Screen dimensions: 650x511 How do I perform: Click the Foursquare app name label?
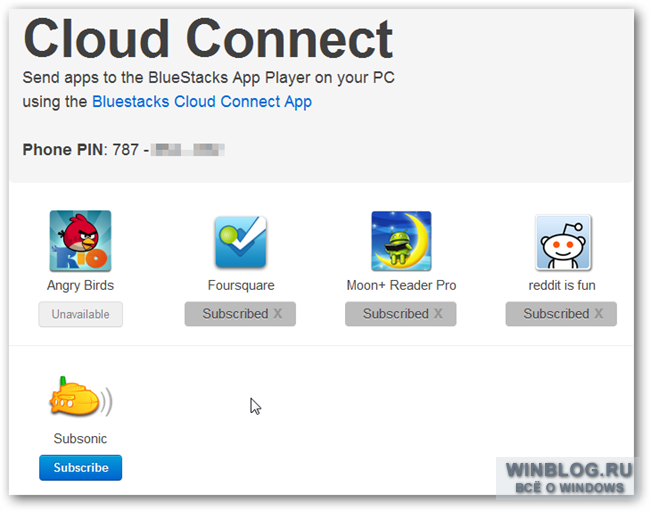(241, 285)
